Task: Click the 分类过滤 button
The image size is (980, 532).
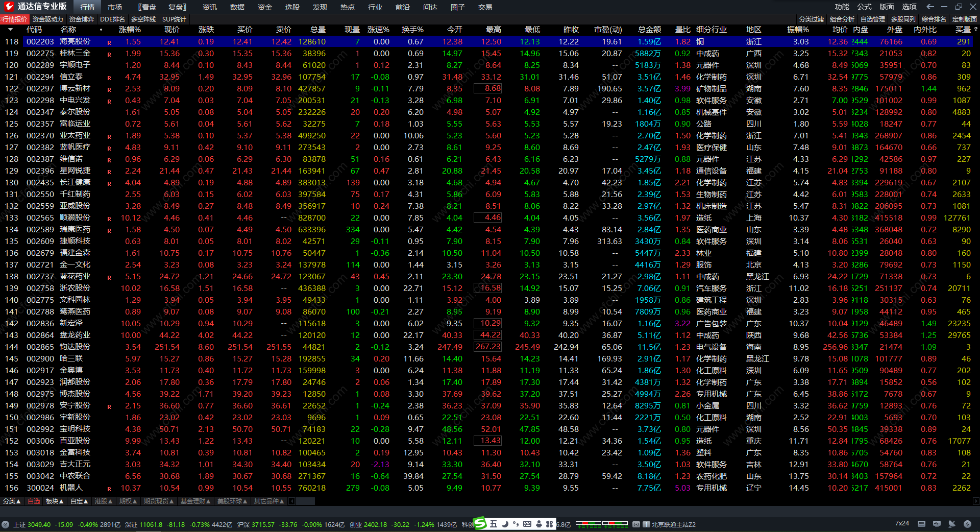Action: point(812,19)
